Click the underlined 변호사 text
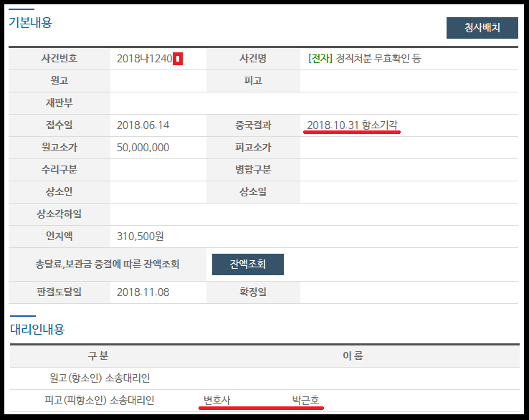The image size is (529, 420). click(217, 399)
